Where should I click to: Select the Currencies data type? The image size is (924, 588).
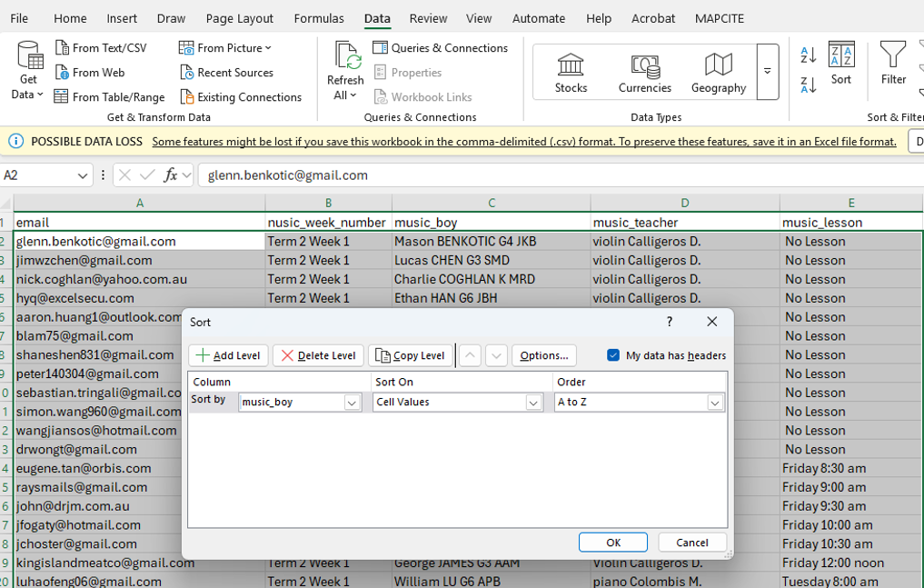645,73
